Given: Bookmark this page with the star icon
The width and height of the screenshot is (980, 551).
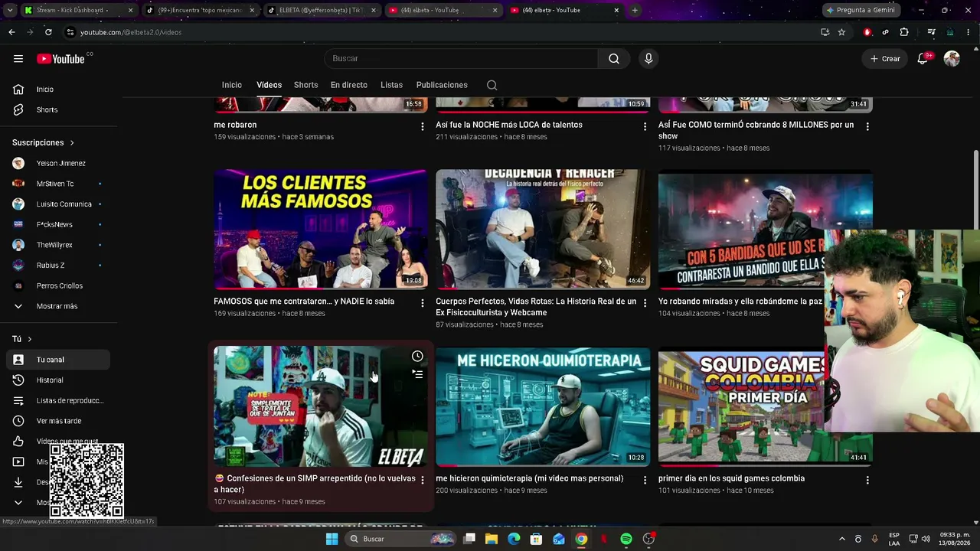Looking at the screenshot, I should (841, 32).
